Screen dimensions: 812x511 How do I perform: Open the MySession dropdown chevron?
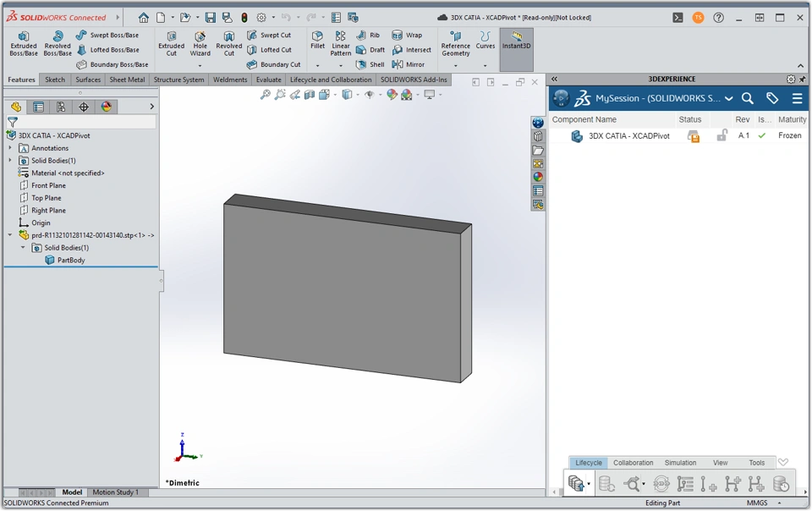[728, 98]
